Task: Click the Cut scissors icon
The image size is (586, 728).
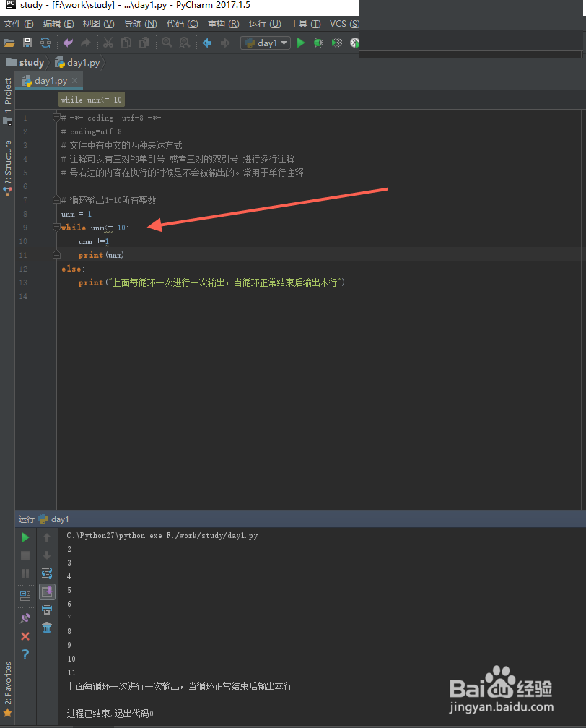Action: (x=108, y=43)
